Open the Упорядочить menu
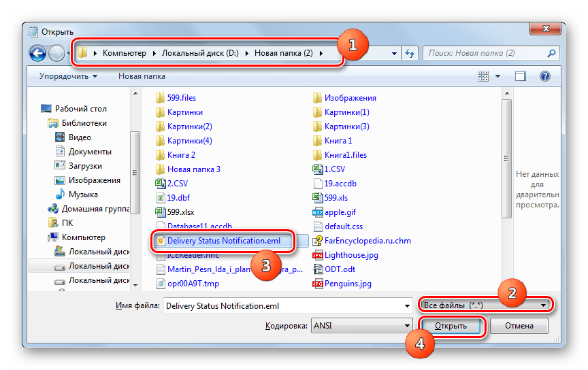The height and width of the screenshot is (370, 588). coord(68,76)
